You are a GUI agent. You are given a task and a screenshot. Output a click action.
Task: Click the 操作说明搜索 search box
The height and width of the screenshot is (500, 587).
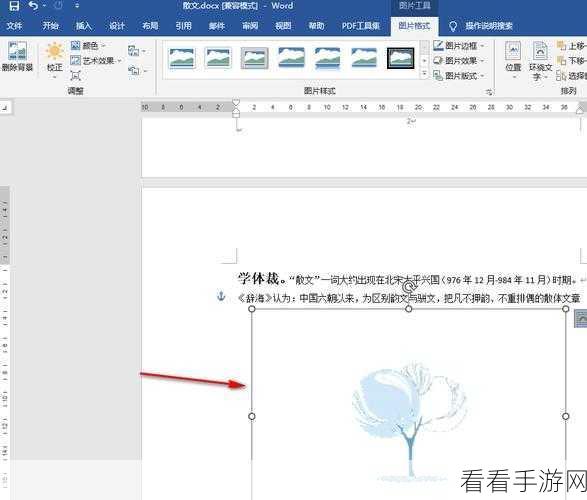click(x=489, y=26)
